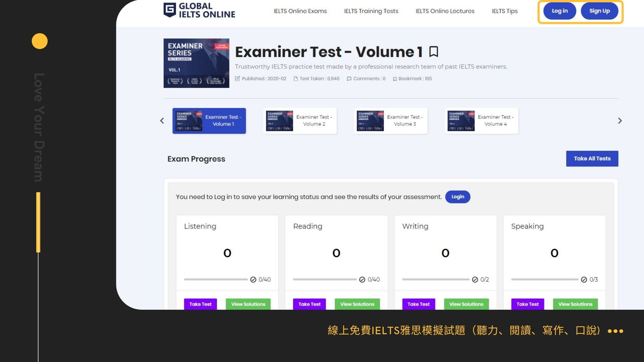Click the Published date edit icon

237,78
